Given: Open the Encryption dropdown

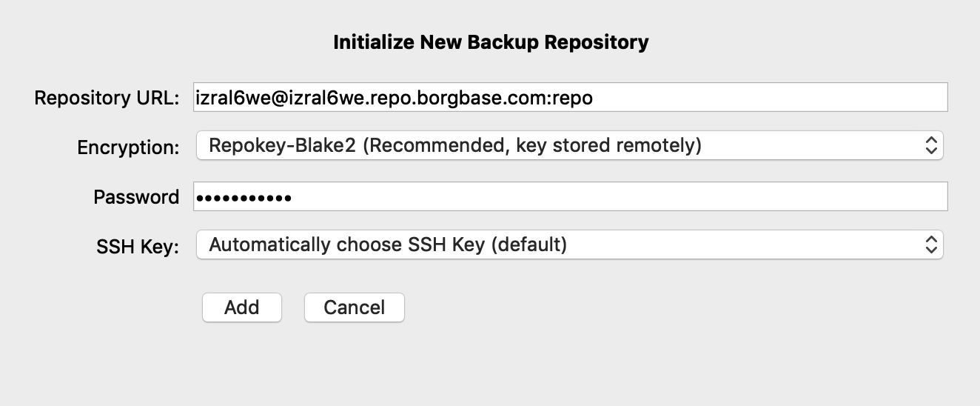Looking at the screenshot, I should [x=568, y=146].
